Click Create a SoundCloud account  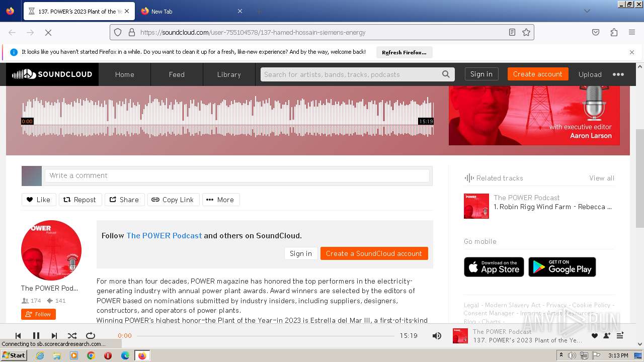tap(374, 253)
